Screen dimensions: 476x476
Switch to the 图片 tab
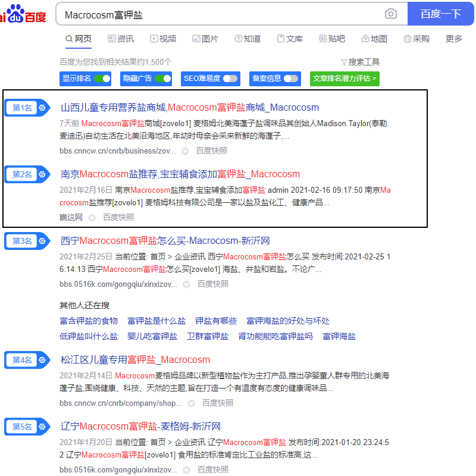(205, 39)
